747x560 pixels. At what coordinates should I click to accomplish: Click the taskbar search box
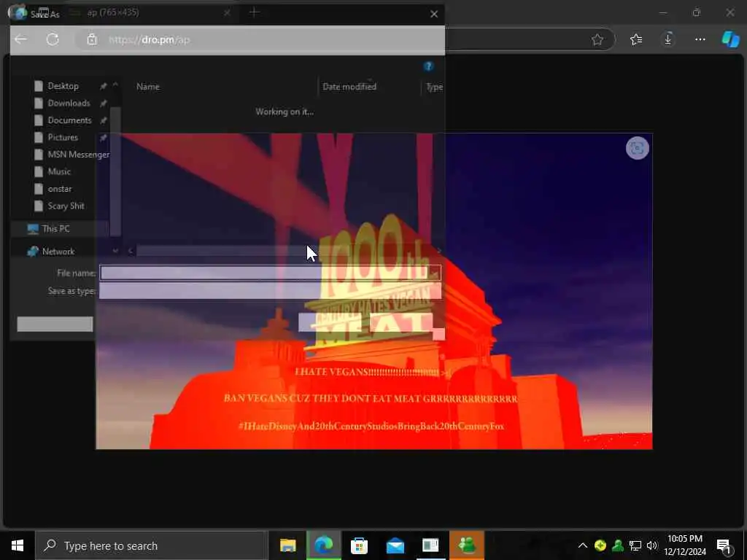(152, 545)
